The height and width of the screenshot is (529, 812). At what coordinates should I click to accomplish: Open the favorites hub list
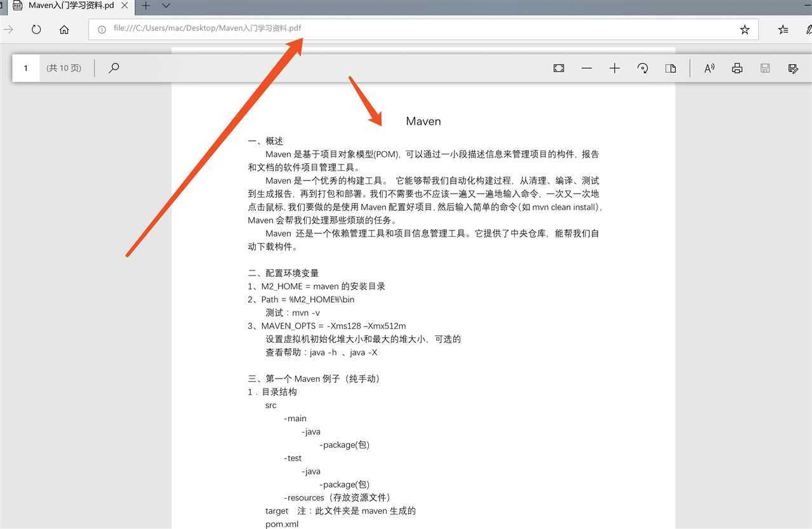pos(783,29)
